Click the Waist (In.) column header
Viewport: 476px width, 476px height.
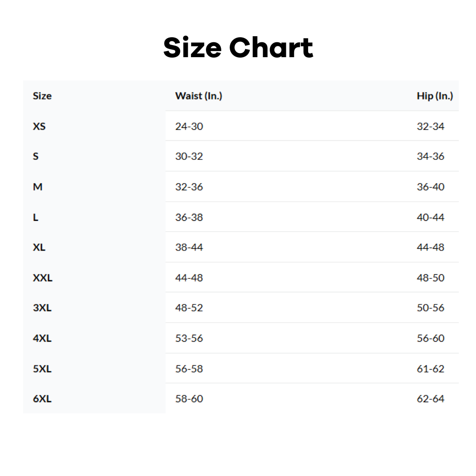point(198,96)
